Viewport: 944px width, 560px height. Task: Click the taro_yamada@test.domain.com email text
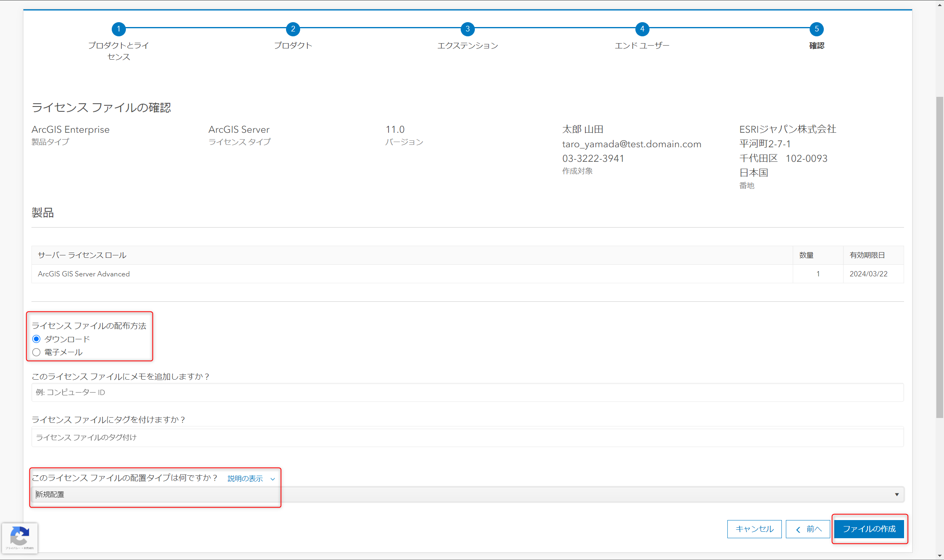point(632,144)
